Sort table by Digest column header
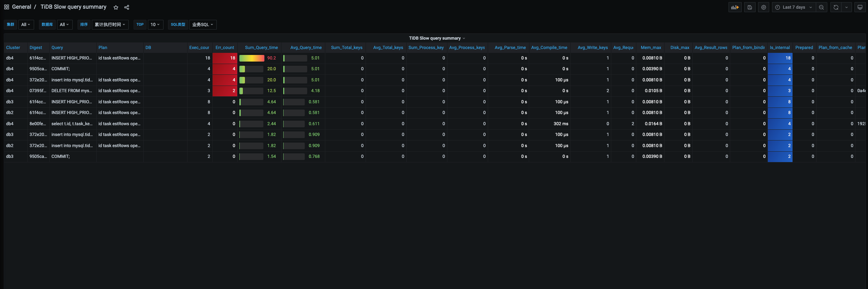 (x=36, y=48)
